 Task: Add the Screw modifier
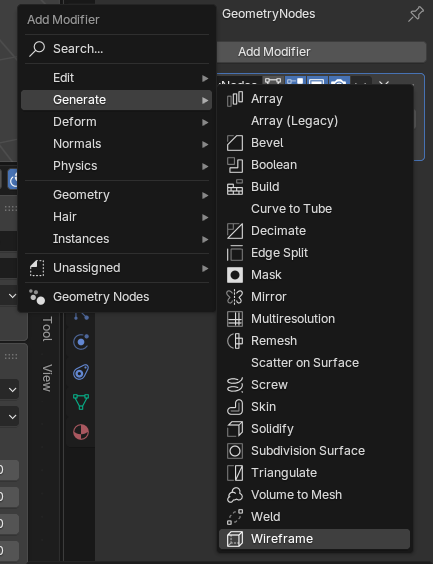coord(314,385)
